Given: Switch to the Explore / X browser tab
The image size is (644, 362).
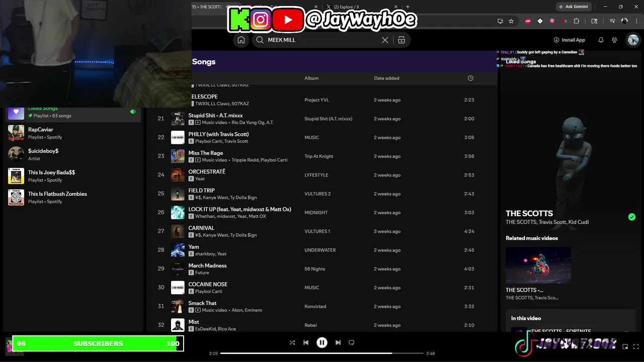Looking at the screenshot, I should coord(361,7).
